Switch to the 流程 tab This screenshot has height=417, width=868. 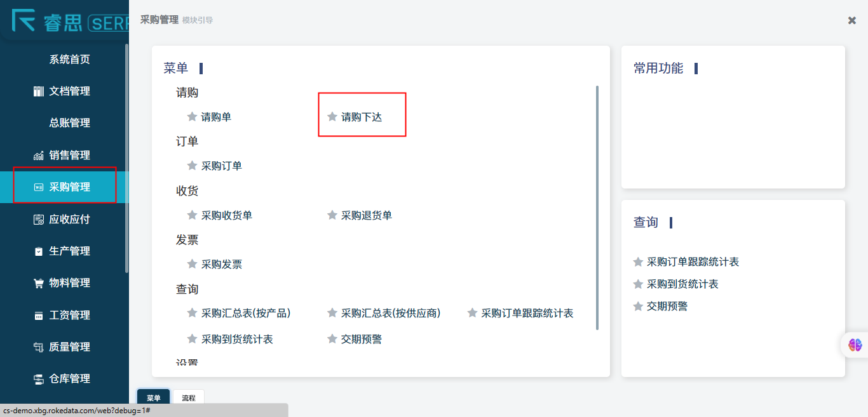[189, 398]
